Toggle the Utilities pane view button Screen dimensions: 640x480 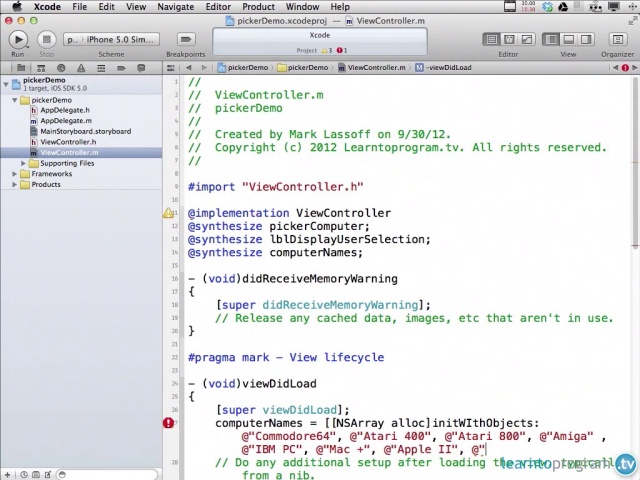[x=586, y=40]
